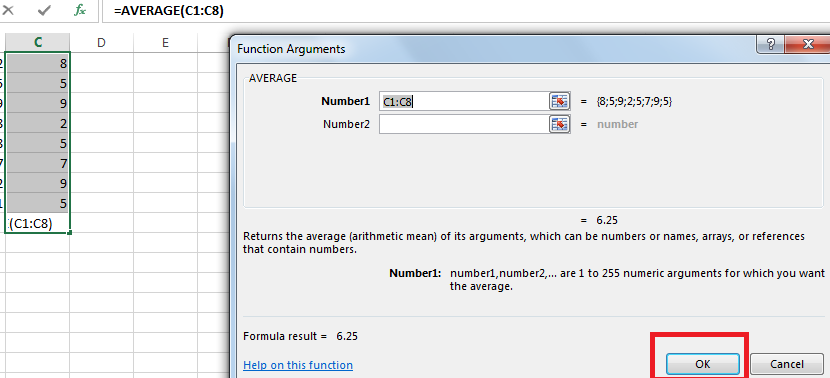Click the Number2 input field
The height and width of the screenshot is (378, 830).
coord(463,124)
